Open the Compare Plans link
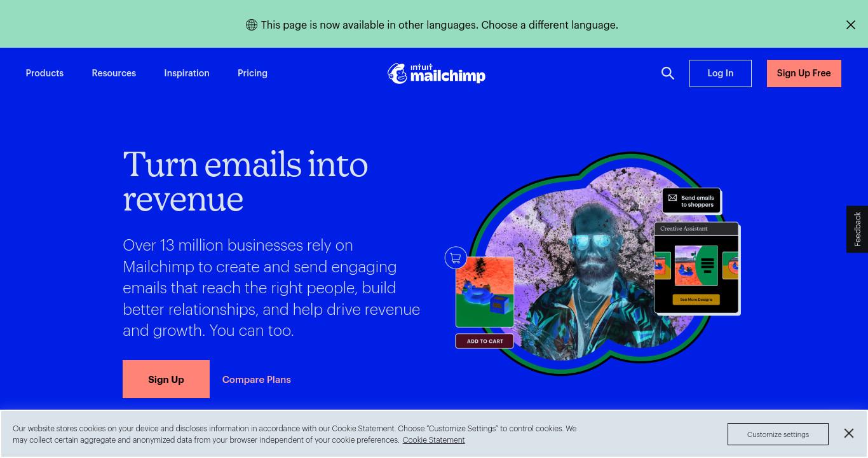 click(x=257, y=380)
